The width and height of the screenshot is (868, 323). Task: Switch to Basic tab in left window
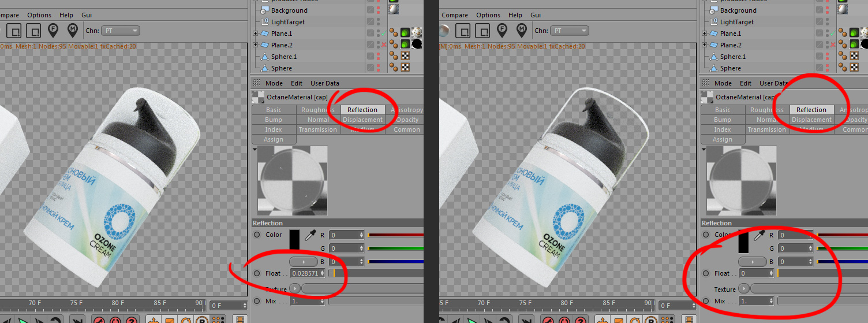[x=274, y=110]
